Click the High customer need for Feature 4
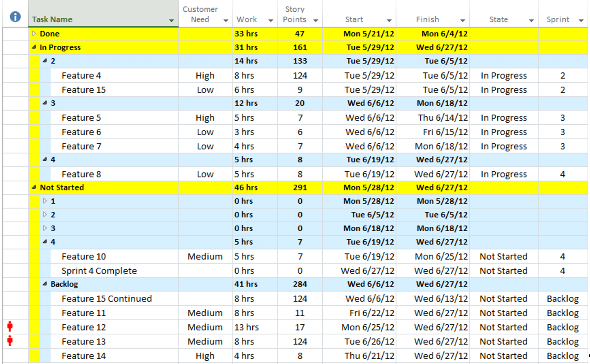Screen dimensions: 590x364 tap(205, 76)
